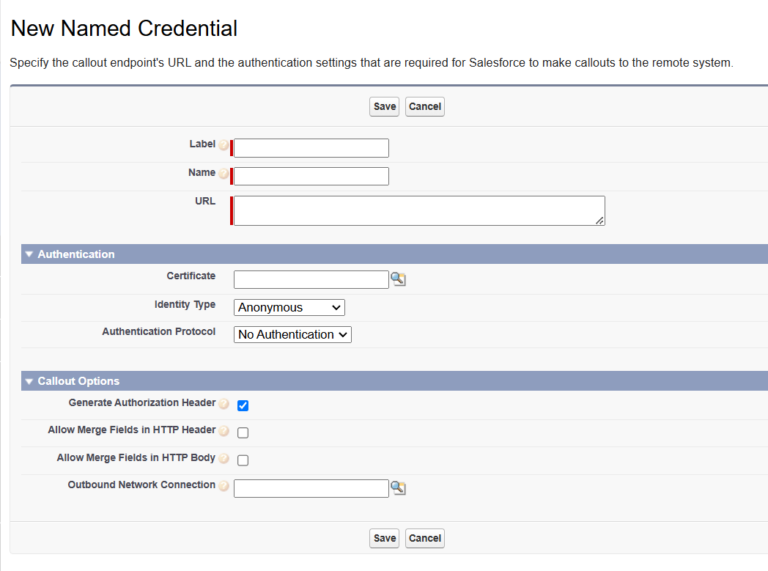The image size is (768, 571).
Task: Click help icon next to Generate Authorization Header
Action: 224,404
